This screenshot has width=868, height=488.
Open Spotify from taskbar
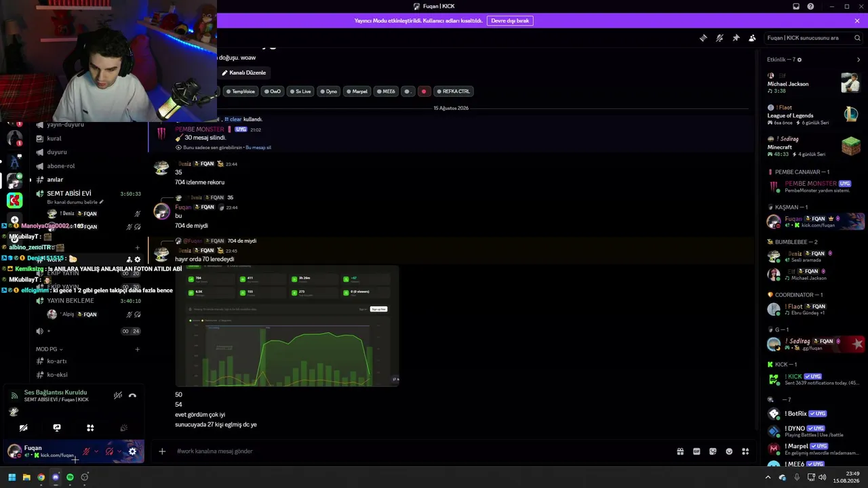(70, 477)
